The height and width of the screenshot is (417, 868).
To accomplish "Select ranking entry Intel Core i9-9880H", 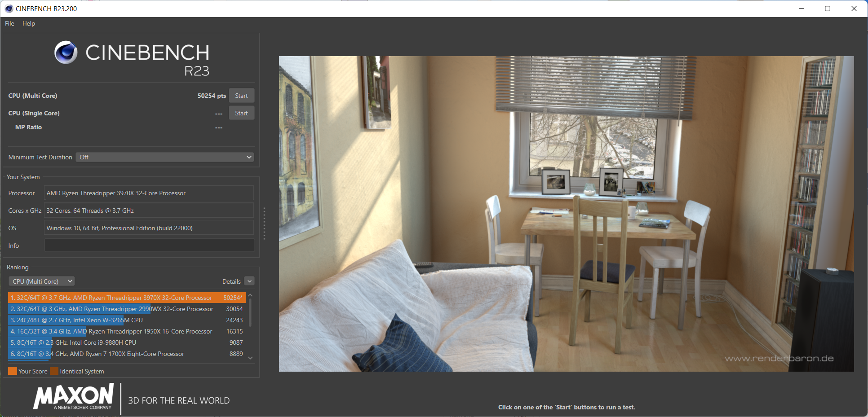I will [x=127, y=342].
